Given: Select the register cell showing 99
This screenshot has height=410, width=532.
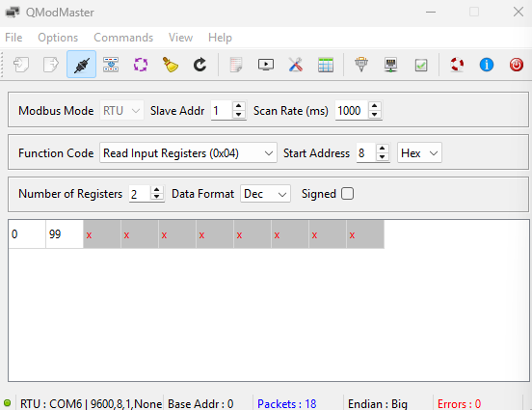Looking at the screenshot, I should click(65, 234).
